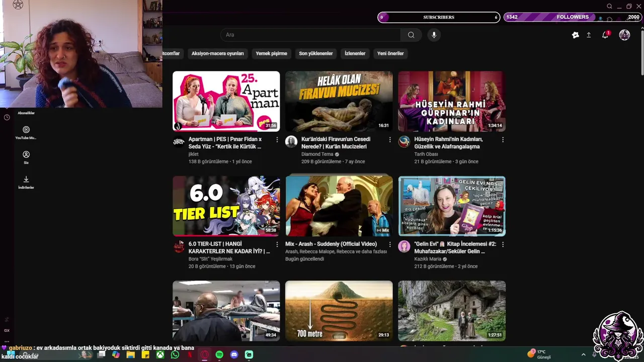The height and width of the screenshot is (362, 644).
Task: Open Sticky Notes from the taskbar
Action: click(x=145, y=354)
